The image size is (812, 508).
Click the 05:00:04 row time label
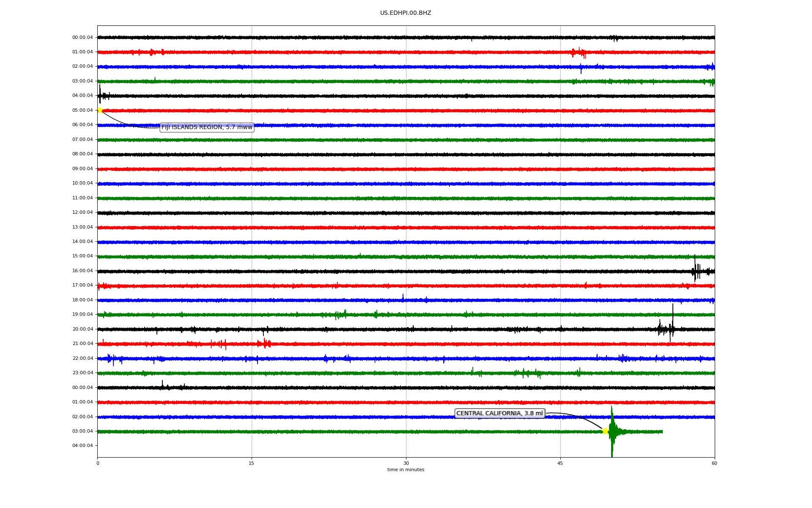pos(82,110)
